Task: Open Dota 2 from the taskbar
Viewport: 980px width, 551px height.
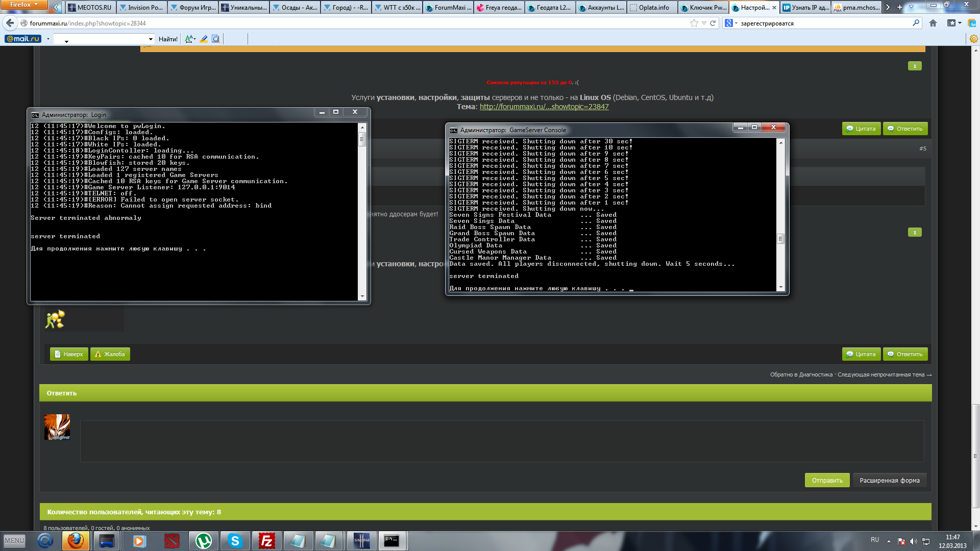Action: coord(172,540)
